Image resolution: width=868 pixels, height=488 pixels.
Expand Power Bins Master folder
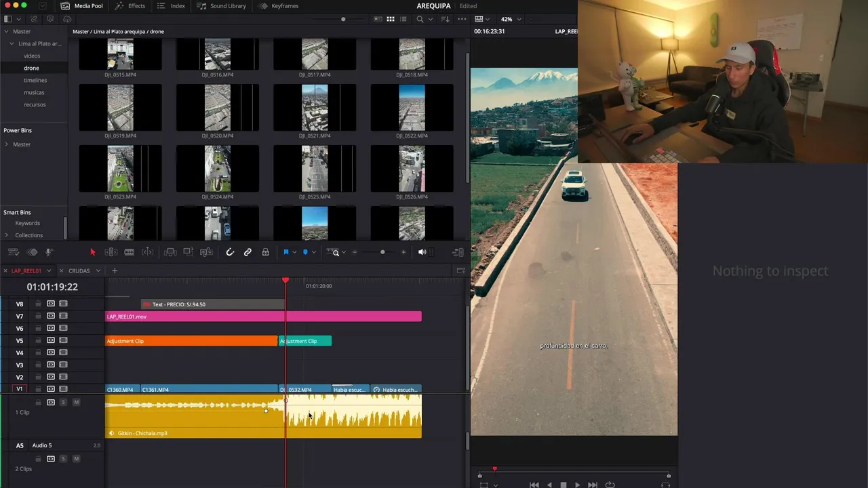(6, 144)
